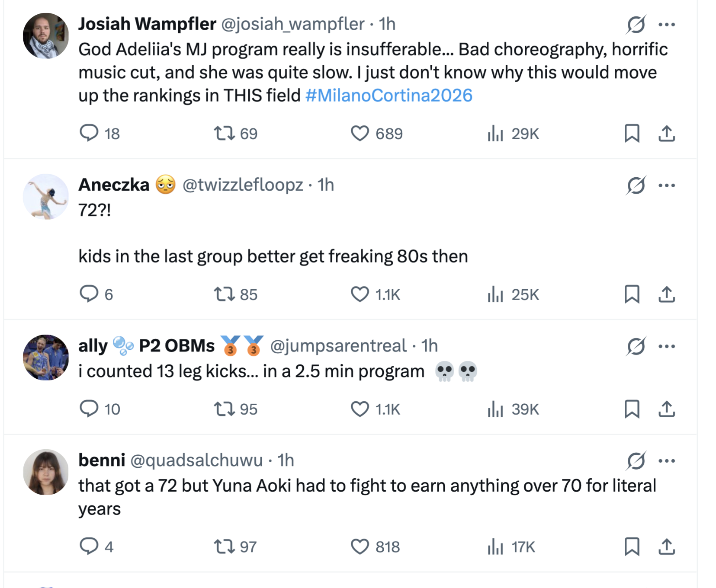Image resolution: width=716 pixels, height=588 pixels.
Task: Bookmark ally's leg kicks tweet
Action: 632,409
